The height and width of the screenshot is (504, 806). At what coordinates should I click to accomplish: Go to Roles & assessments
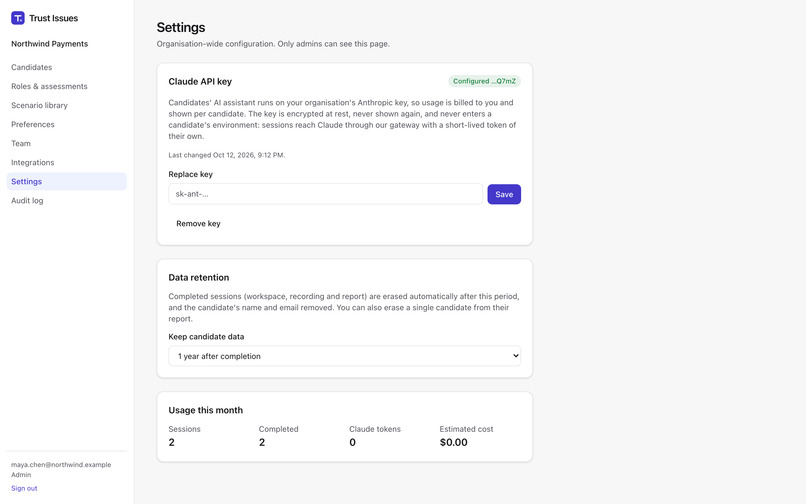[x=49, y=86]
